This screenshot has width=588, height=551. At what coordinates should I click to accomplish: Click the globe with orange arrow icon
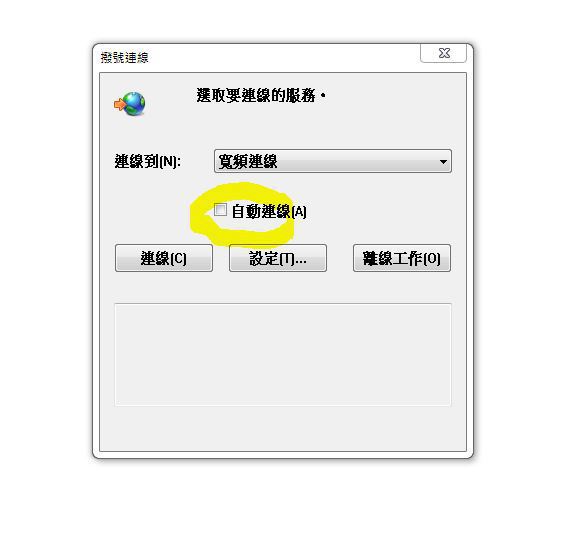[130, 104]
